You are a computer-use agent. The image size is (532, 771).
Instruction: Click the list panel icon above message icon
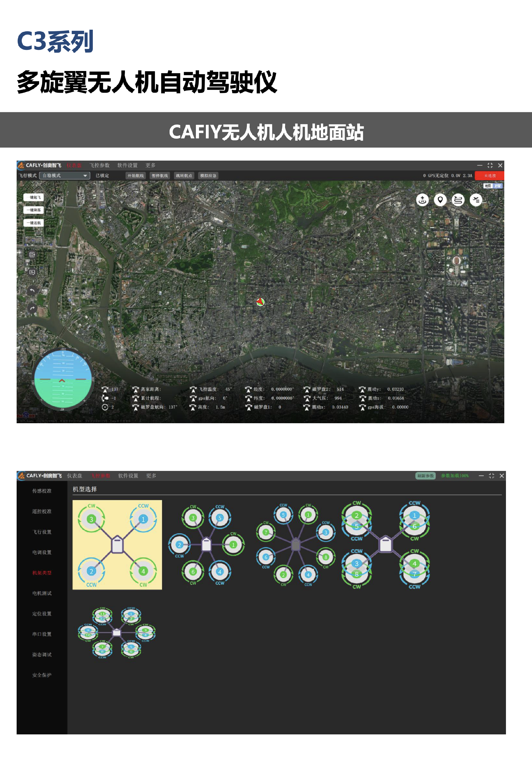[32, 255]
